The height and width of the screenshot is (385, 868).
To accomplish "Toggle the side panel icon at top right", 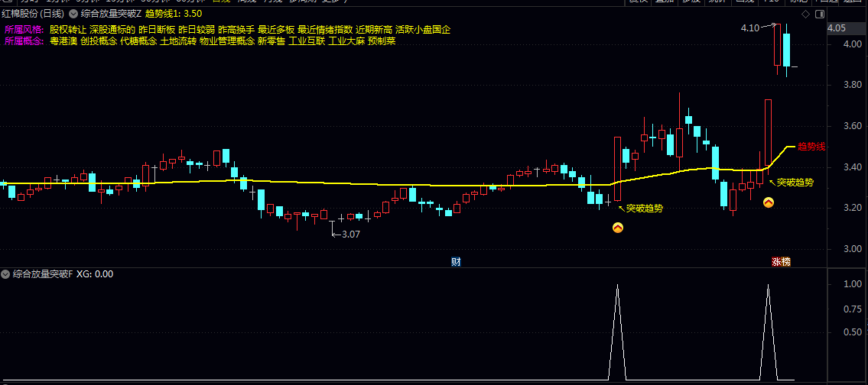I will (x=820, y=14).
